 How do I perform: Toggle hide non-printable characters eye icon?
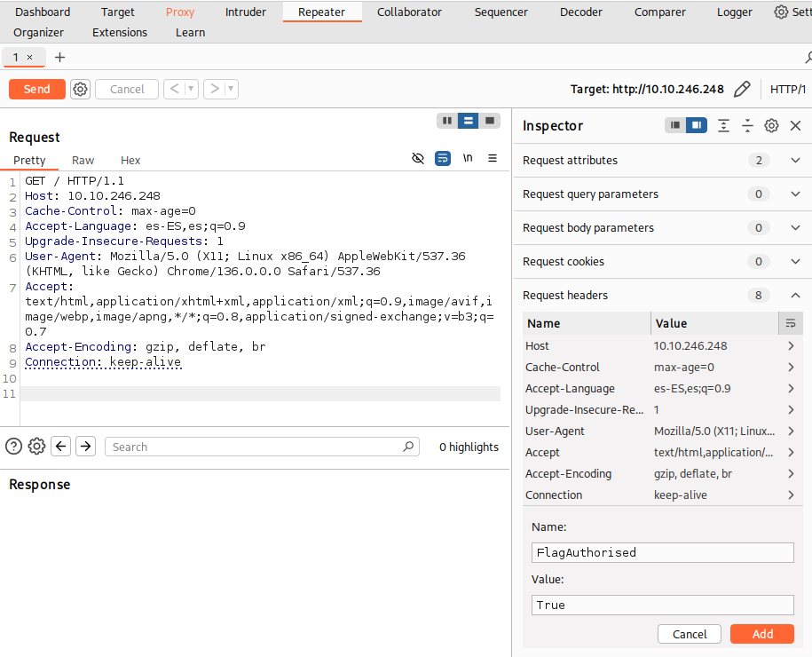point(417,158)
